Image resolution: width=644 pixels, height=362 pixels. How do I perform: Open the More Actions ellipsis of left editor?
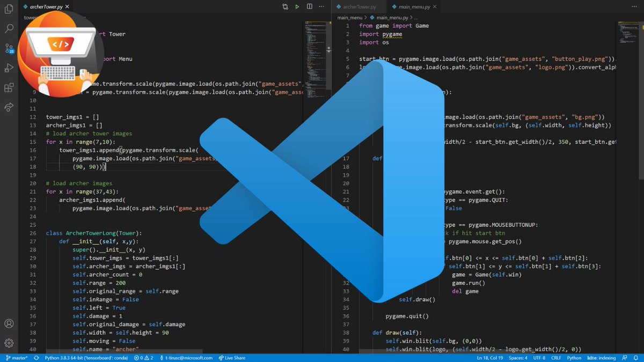(322, 7)
